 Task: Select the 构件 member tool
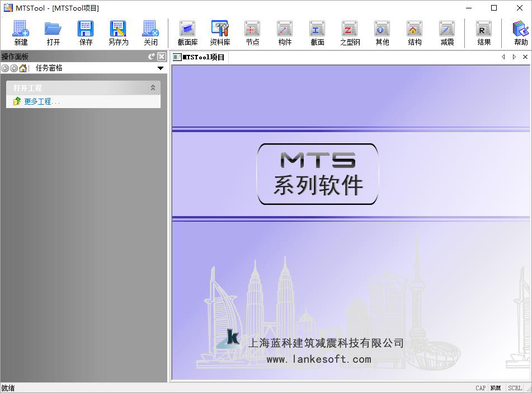285,33
